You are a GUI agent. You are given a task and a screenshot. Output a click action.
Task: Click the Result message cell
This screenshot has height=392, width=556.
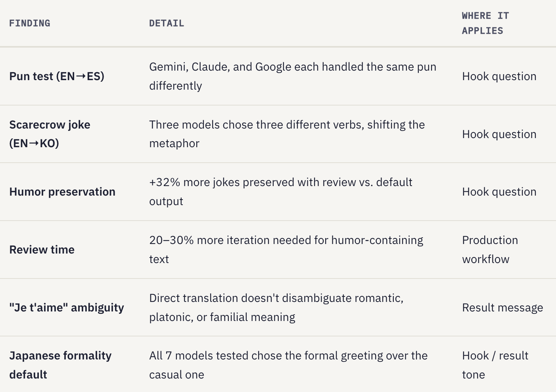pyautogui.click(x=502, y=307)
